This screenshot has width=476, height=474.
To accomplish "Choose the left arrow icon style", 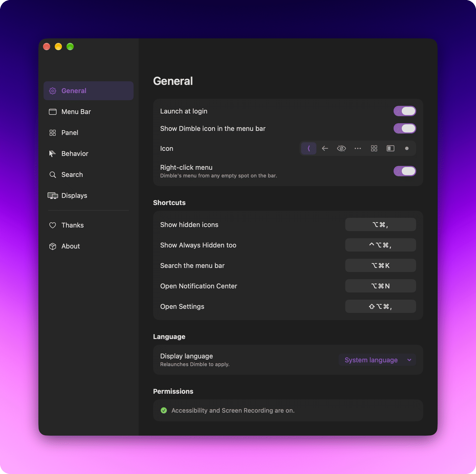I will tap(325, 148).
